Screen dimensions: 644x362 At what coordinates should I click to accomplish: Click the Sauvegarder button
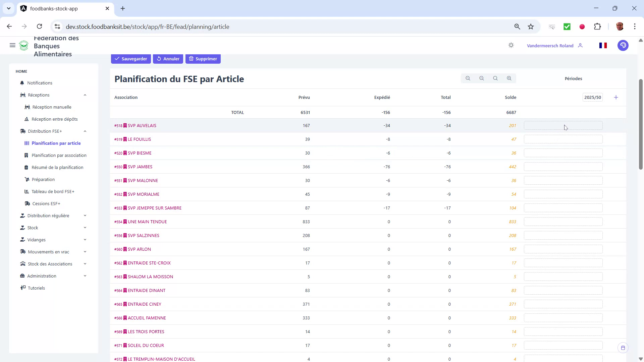click(x=131, y=59)
